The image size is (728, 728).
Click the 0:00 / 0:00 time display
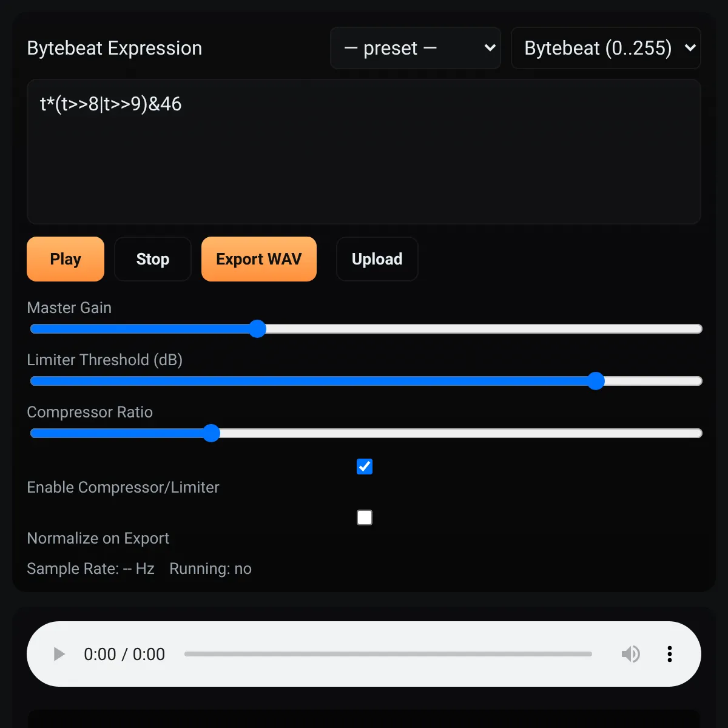124,654
